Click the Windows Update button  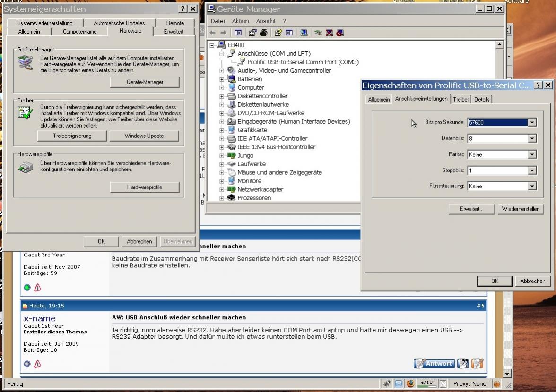click(144, 136)
